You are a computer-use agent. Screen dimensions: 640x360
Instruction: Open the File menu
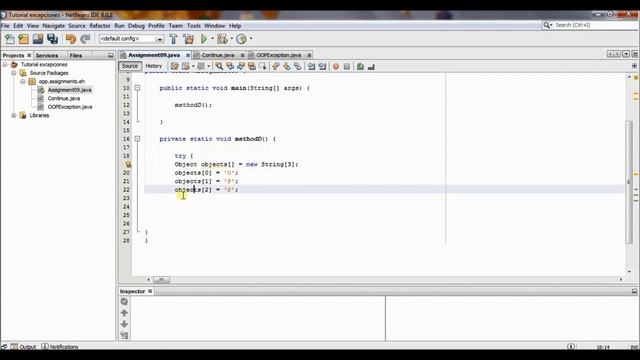click(x=5, y=26)
